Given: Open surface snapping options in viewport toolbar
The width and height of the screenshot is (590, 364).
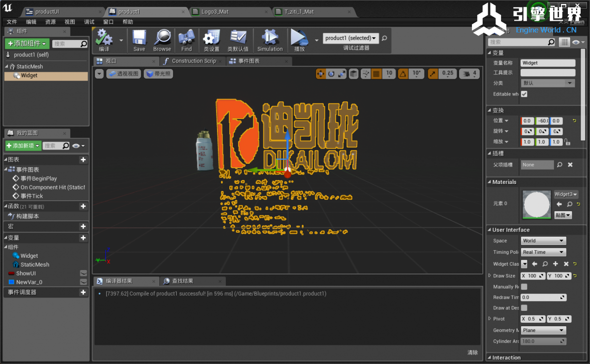Looking at the screenshot, I should [365, 74].
